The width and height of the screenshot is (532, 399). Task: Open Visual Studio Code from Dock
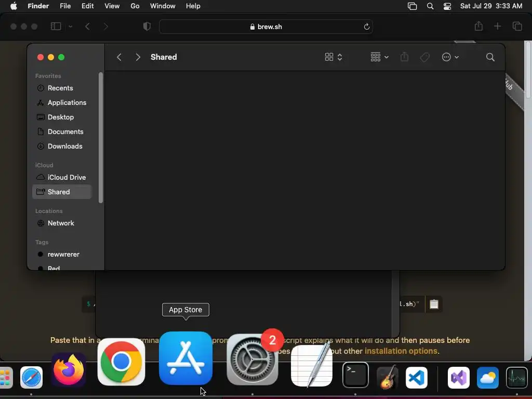coord(417,378)
